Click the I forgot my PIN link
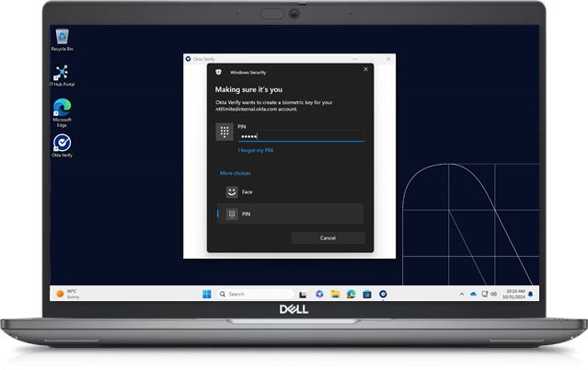Viewport: 588px width, 370px height. (255, 150)
